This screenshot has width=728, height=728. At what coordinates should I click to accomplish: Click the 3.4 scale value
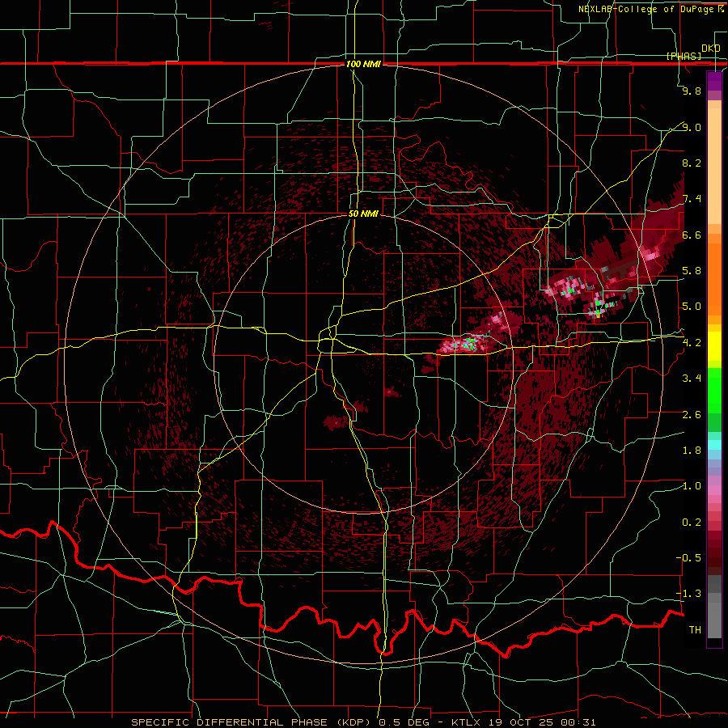point(692,379)
